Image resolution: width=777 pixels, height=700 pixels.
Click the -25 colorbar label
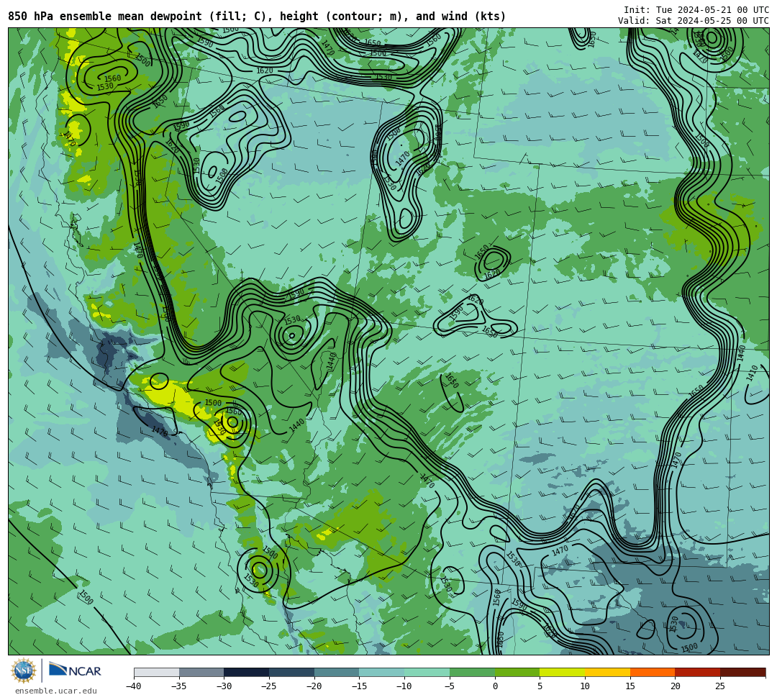pyautogui.click(x=268, y=686)
